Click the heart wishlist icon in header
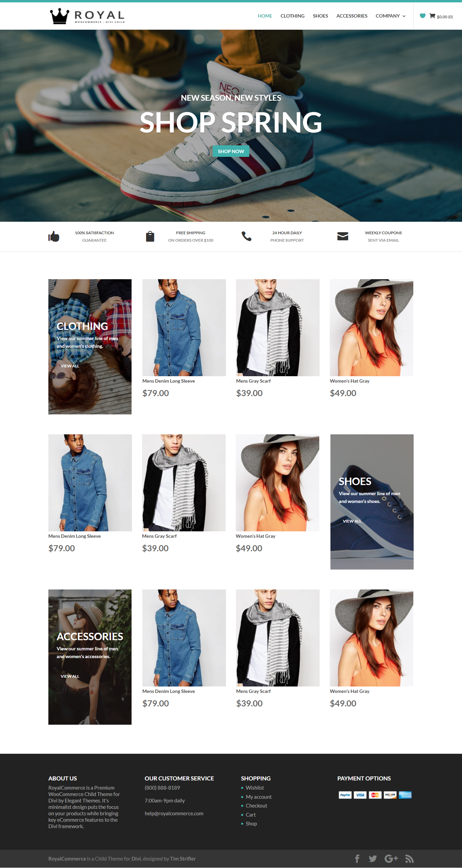The width and height of the screenshot is (462, 868). [422, 16]
